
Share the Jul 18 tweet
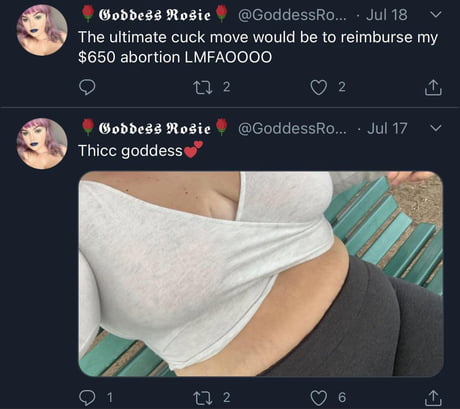(x=433, y=88)
